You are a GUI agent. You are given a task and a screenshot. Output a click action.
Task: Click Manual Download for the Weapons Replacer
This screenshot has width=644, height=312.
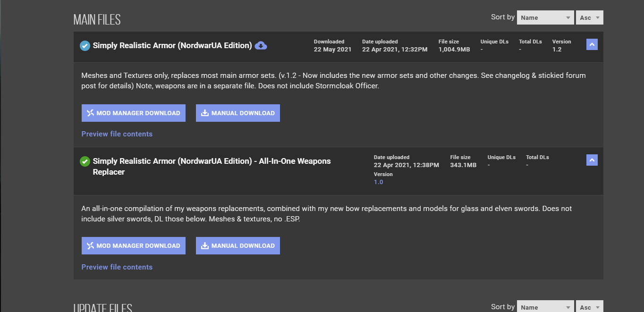coord(238,246)
